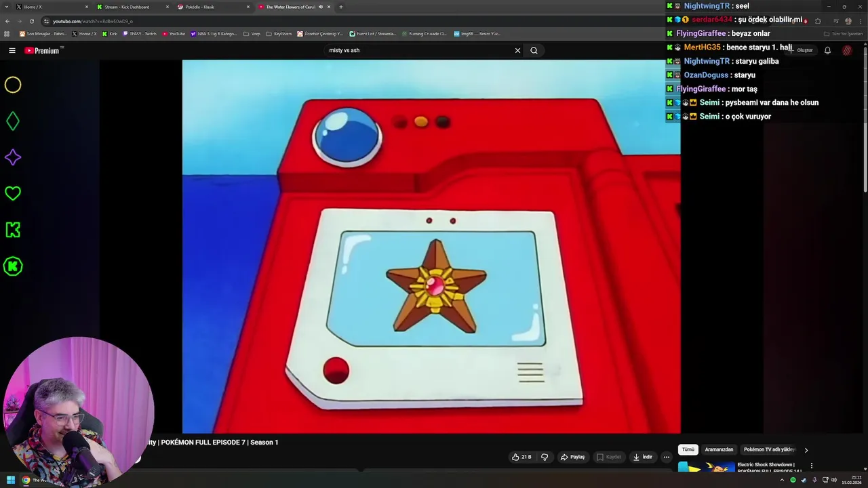Open Electric Shock Showdown video thumbnail
This screenshot has width=868, height=488.
click(707, 468)
